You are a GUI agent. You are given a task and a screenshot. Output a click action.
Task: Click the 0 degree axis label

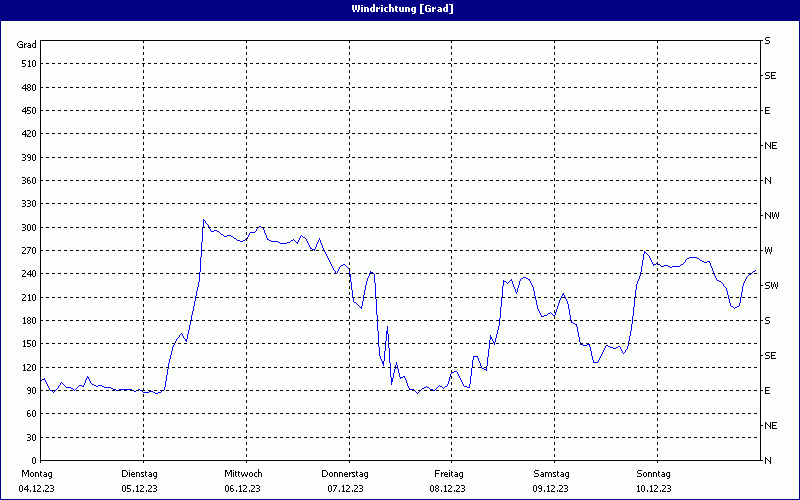33,461
